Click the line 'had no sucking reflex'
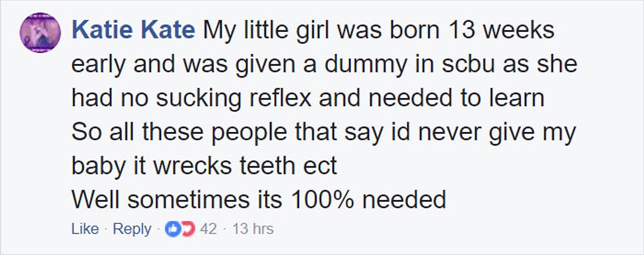Image resolution: width=644 pixels, height=255 pixels. pos(308,99)
